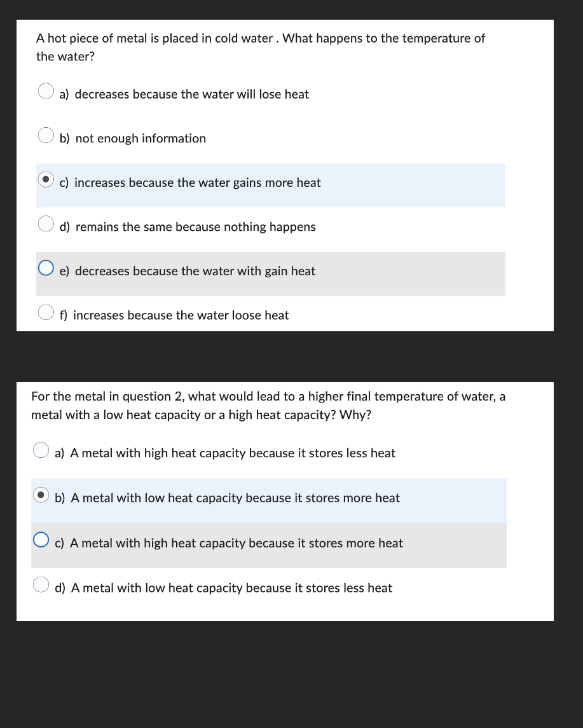Select option d) remains the same because nothing happens
The height and width of the screenshot is (728, 583).
[x=45, y=223]
